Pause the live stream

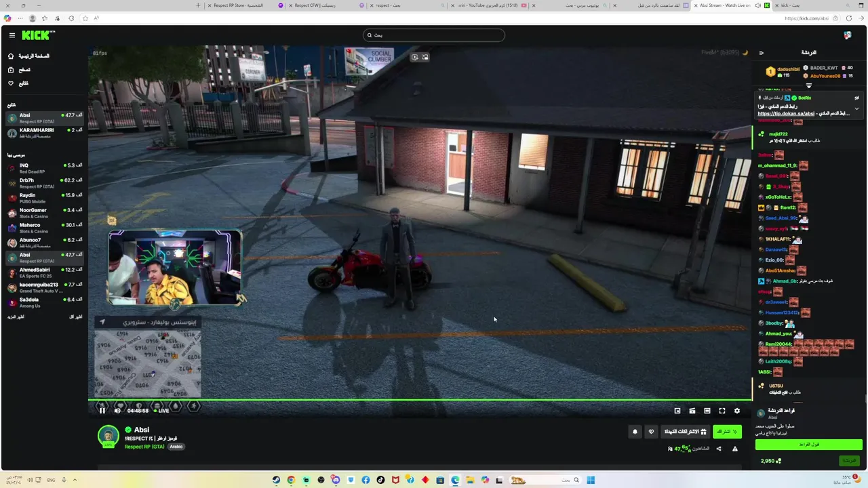coord(102,411)
